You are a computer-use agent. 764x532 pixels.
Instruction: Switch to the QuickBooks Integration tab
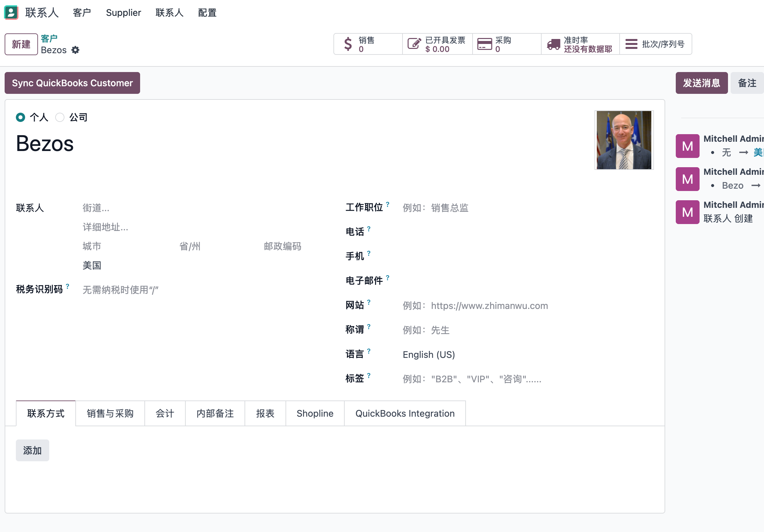coord(405,413)
